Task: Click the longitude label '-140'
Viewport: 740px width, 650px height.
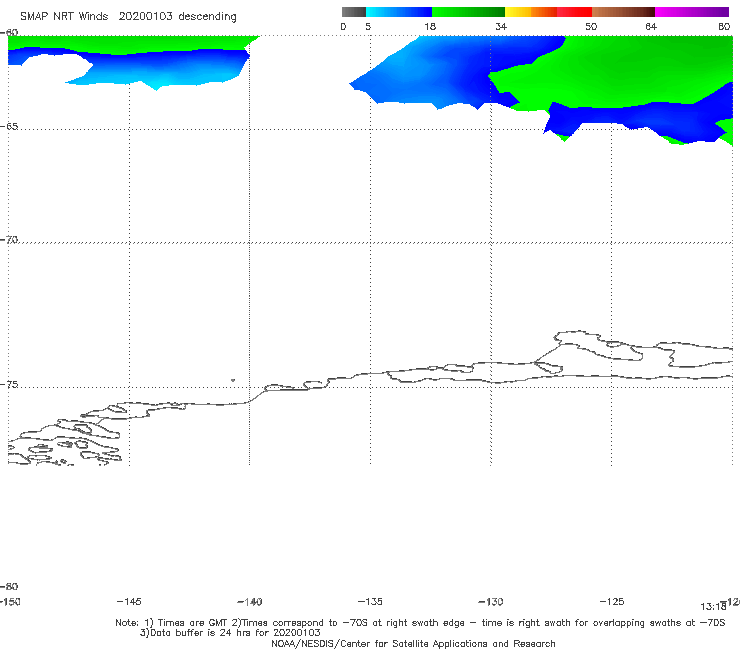Action: tap(250, 602)
